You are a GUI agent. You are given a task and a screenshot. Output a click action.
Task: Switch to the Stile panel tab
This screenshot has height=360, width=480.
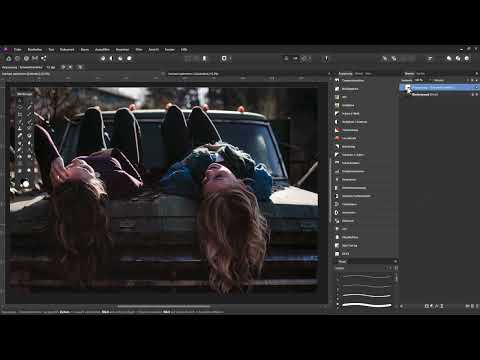[x=368, y=74]
